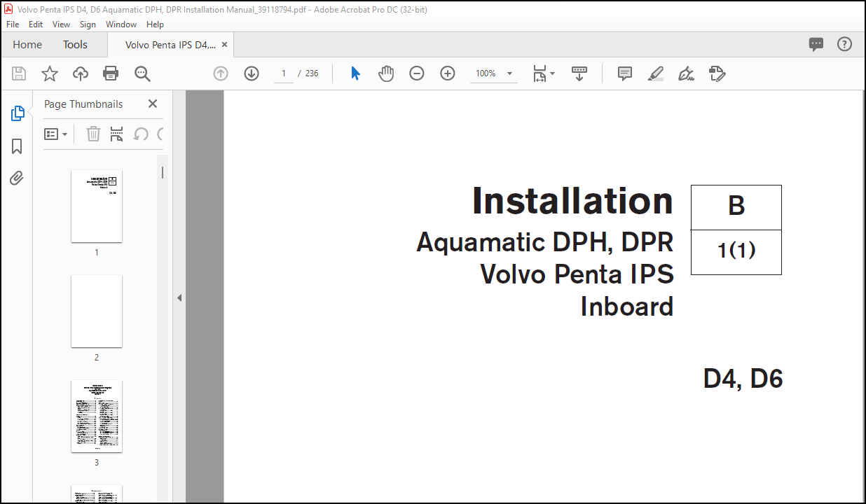Collapse the navigation pane arrow
The height and width of the screenshot is (504, 866).
point(179,297)
